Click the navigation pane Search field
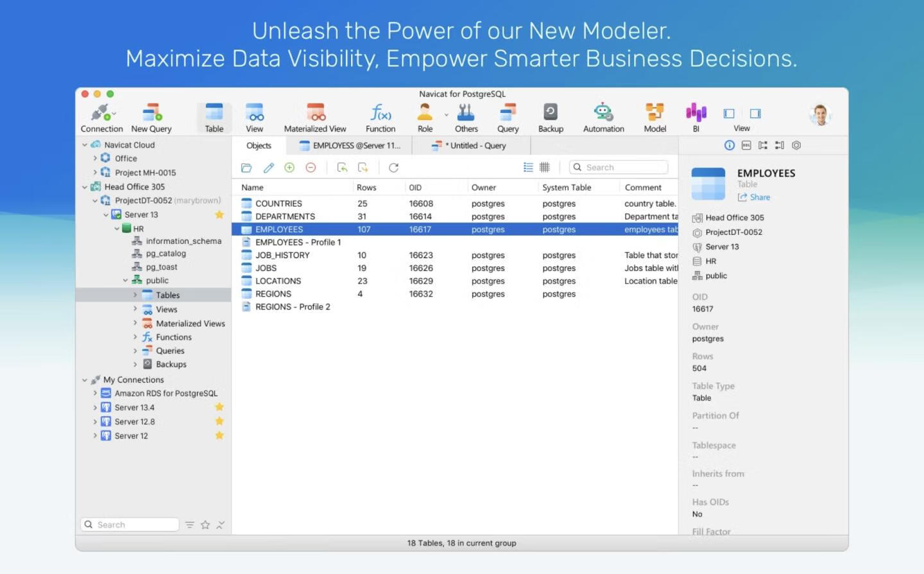Viewport: 924px width, 574px height. [130, 525]
